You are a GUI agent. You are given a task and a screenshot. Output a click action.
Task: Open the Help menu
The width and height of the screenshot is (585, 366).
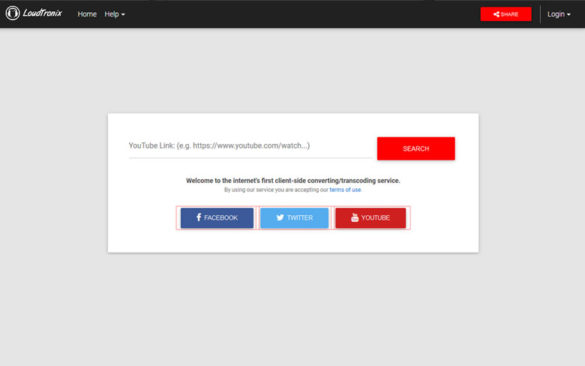point(115,14)
